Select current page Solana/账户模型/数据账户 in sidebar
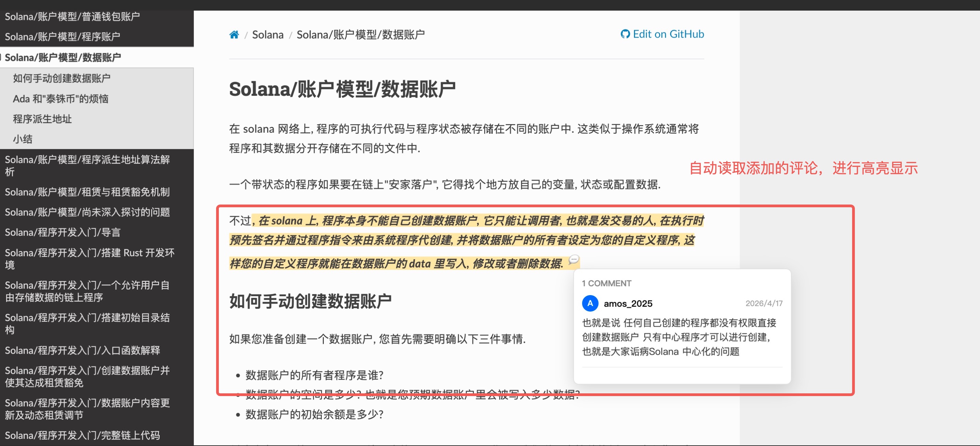The height and width of the screenshot is (446, 980). [x=97, y=57]
